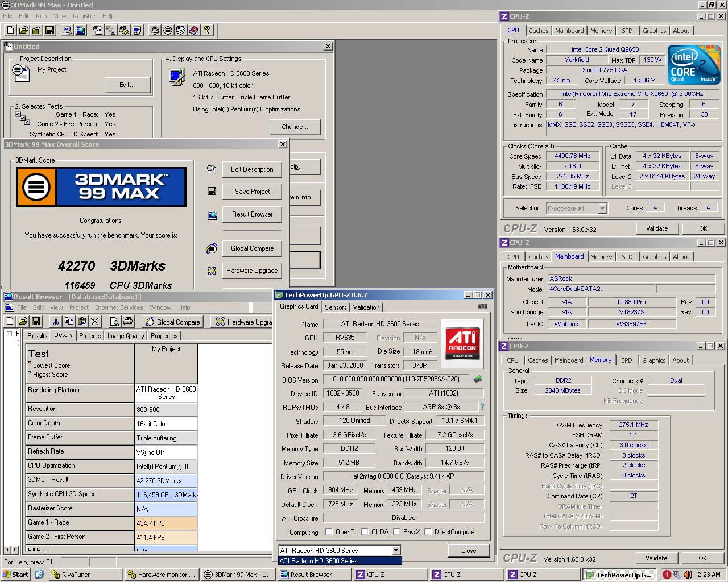The height and width of the screenshot is (582, 728).
Task: Click the Print Preview icon in Result Browser
Action: click(x=115, y=322)
